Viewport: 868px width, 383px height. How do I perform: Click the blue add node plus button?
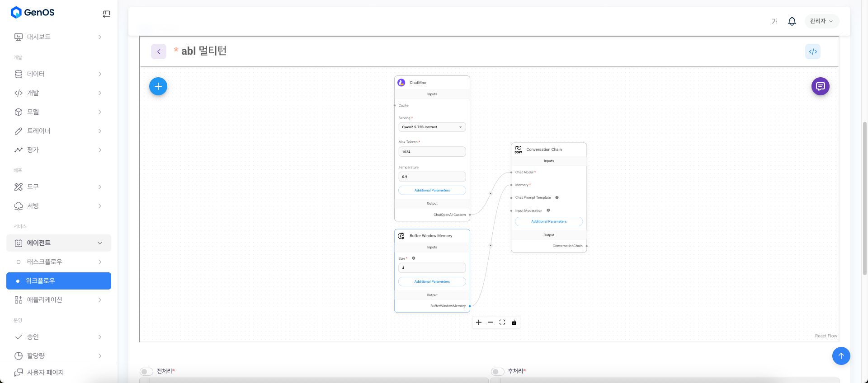click(158, 86)
